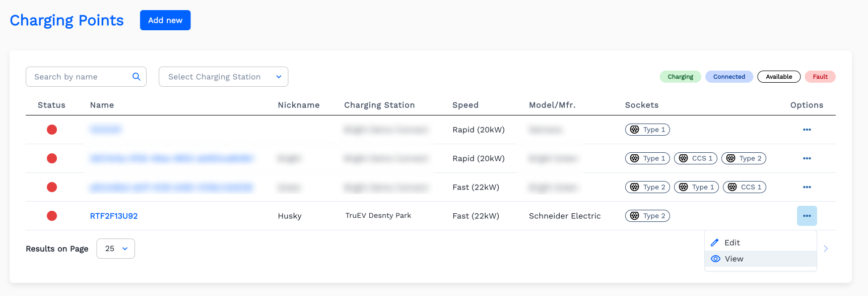The height and width of the screenshot is (296, 868).
Task: Click highlighted options dots for RTF2F13U92
Action: coord(807,216)
